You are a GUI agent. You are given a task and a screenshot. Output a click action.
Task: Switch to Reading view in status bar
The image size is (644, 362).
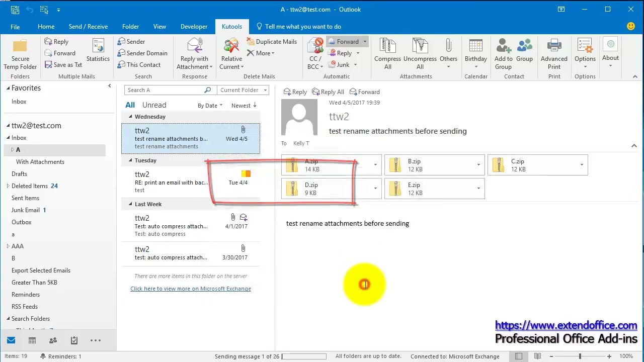click(x=538, y=356)
